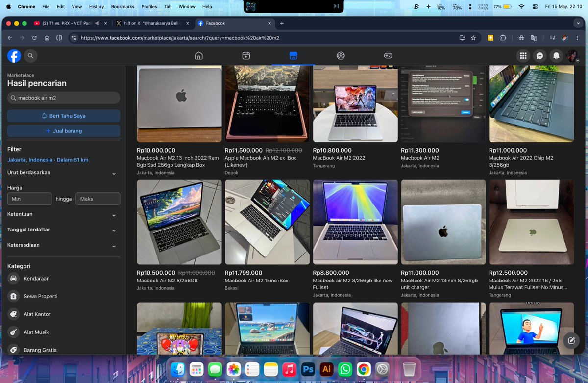Open the Profiles menu

(149, 6)
